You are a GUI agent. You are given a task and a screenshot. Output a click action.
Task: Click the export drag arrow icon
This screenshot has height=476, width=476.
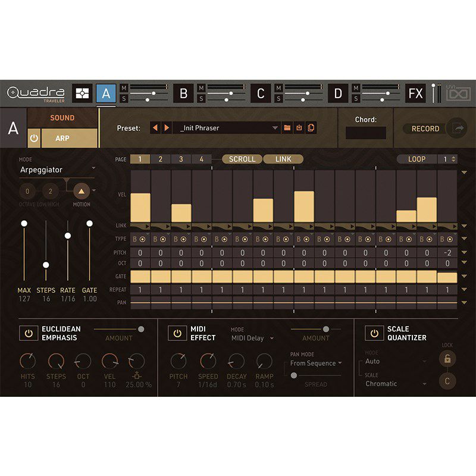pos(458,129)
